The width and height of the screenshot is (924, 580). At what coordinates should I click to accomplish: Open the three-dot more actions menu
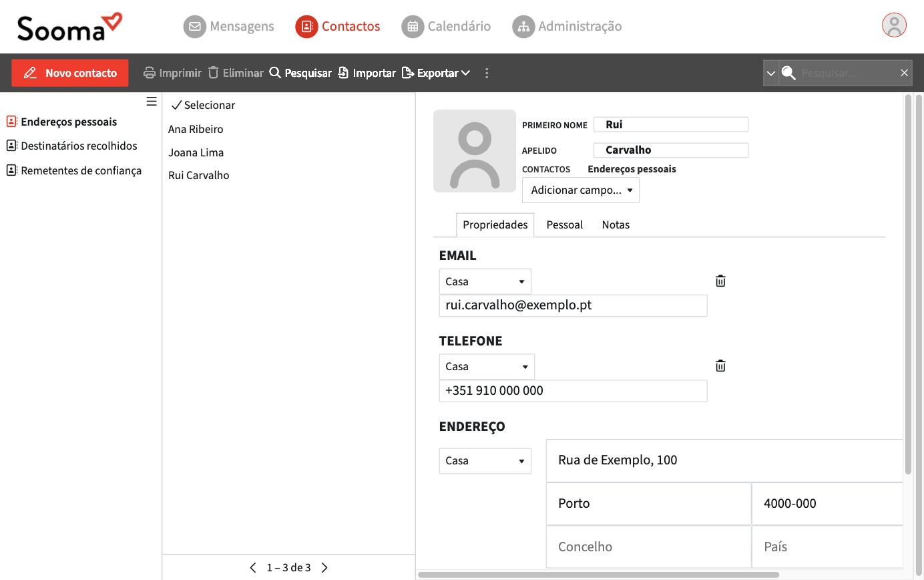click(487, 73)
